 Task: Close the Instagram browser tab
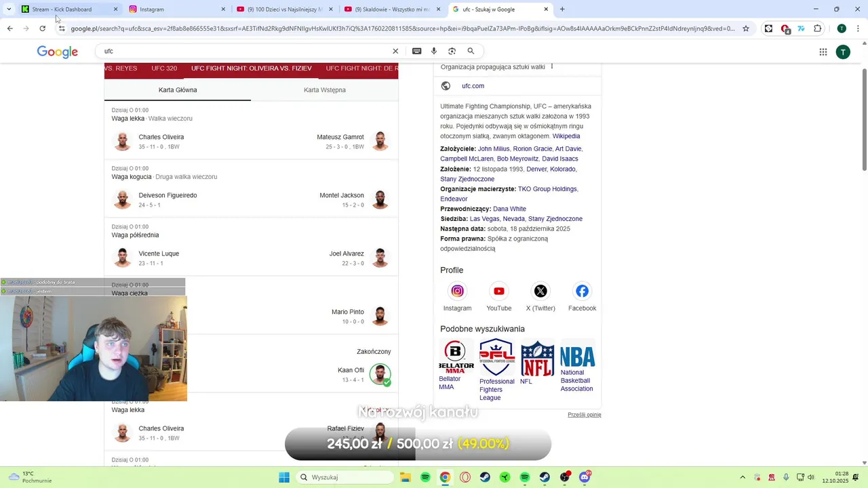pos(223,9)
